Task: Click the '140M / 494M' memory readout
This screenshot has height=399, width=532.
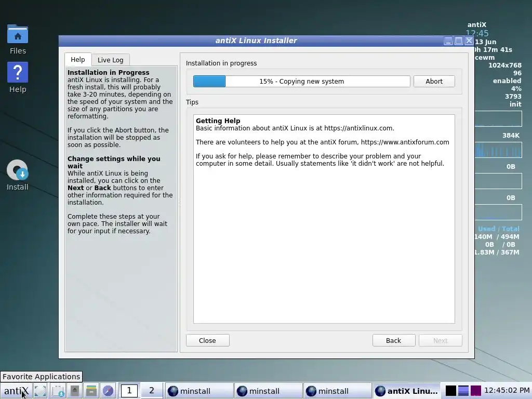Action: pyautogui.click(x=497, y=236)
